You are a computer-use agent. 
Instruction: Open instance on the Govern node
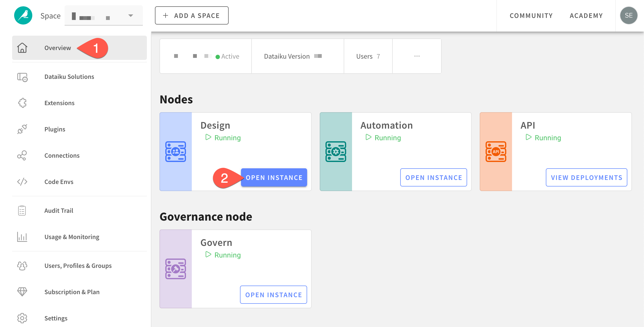(274, 295)
